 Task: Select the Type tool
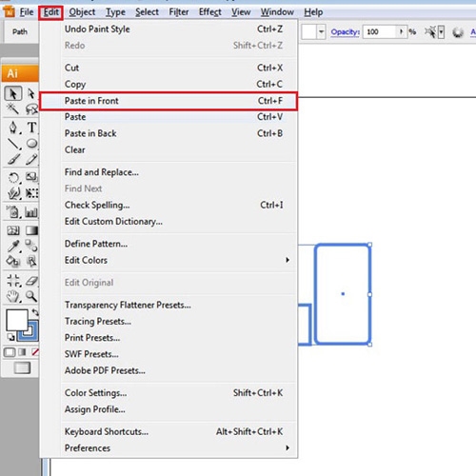(31, 128)
